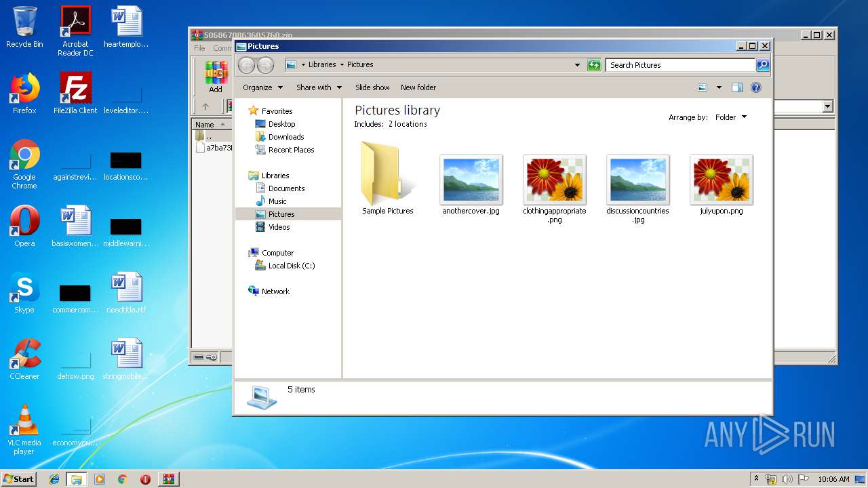Click Name column header in WinRAR

212,125
